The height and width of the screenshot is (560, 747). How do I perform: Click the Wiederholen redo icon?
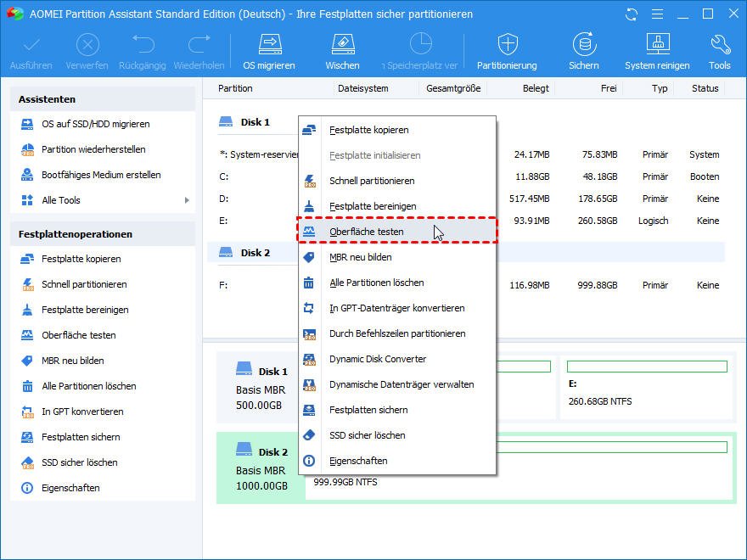pos(199,45)
